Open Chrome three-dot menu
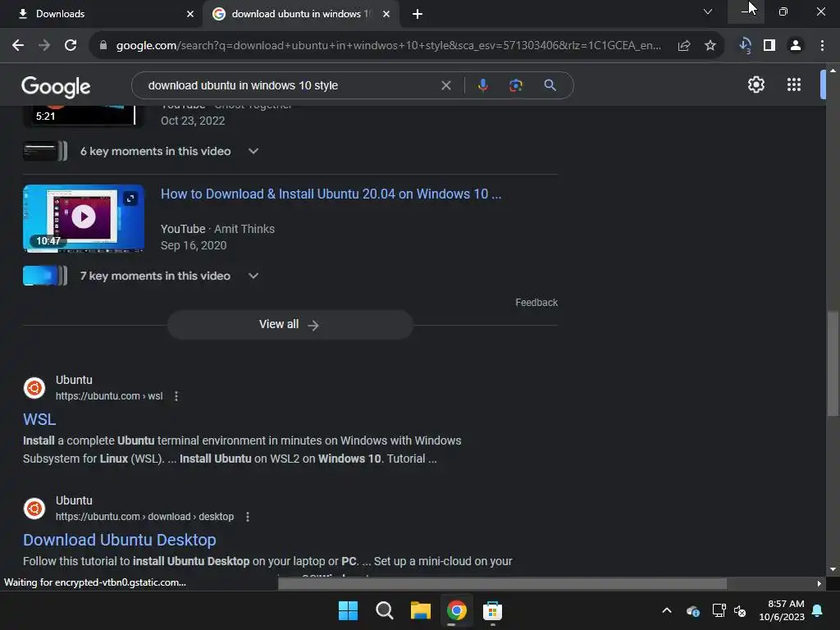The height and width of the screenshot is (630, 840). [x=822, y=46]
